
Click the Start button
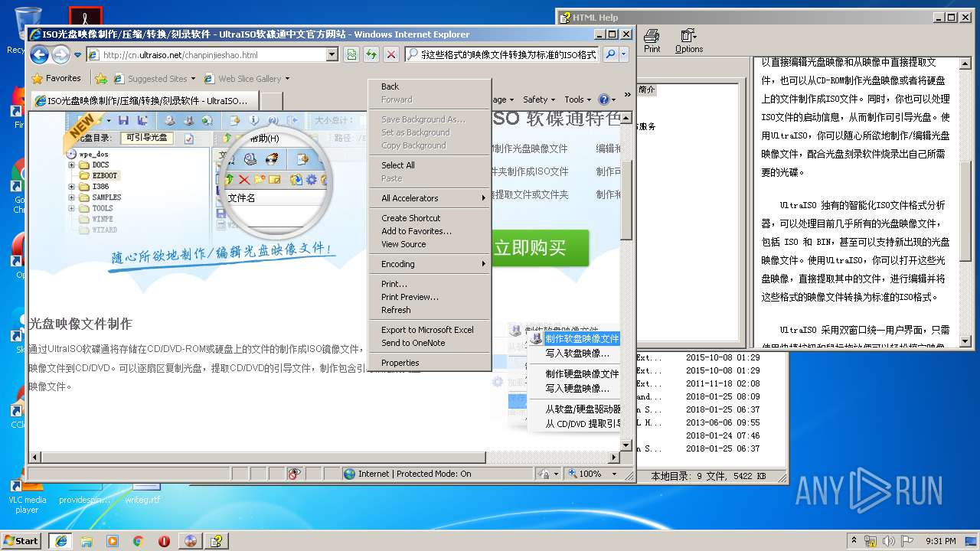pyautogui.click(x=21, y=541)
